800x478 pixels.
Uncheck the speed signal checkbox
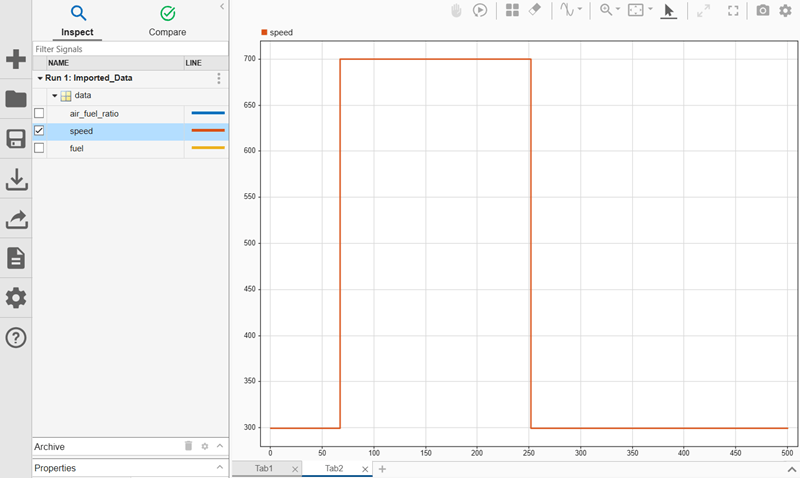[x=39, y=131]
